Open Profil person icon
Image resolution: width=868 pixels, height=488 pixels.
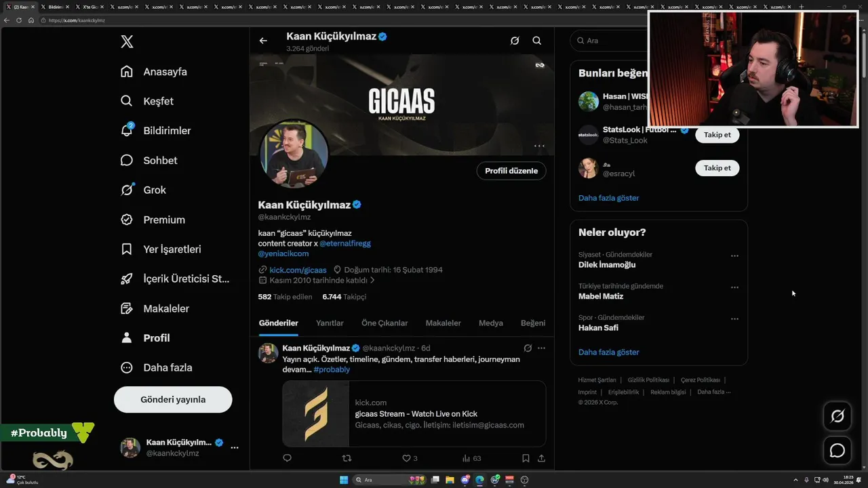pyautogui.click(x=127, y=338)
